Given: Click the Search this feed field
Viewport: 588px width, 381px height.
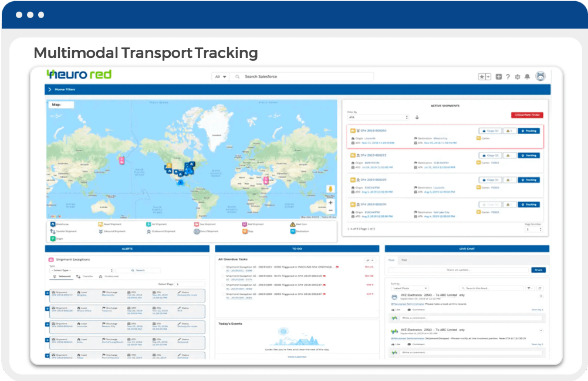Looking at the screenshot, I should point(492,288).
